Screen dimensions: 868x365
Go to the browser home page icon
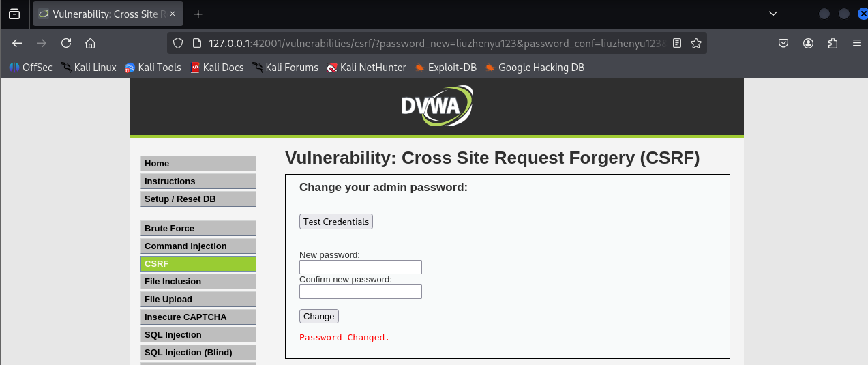point(90,43)
